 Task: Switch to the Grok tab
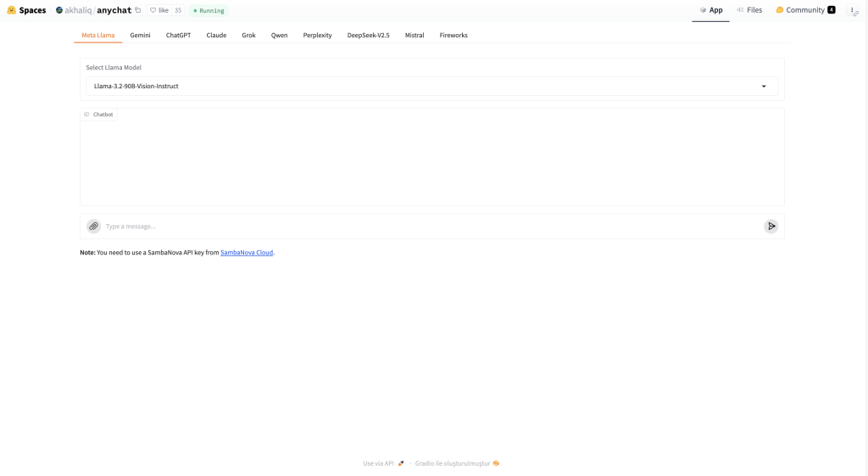[x=248, y=35]
